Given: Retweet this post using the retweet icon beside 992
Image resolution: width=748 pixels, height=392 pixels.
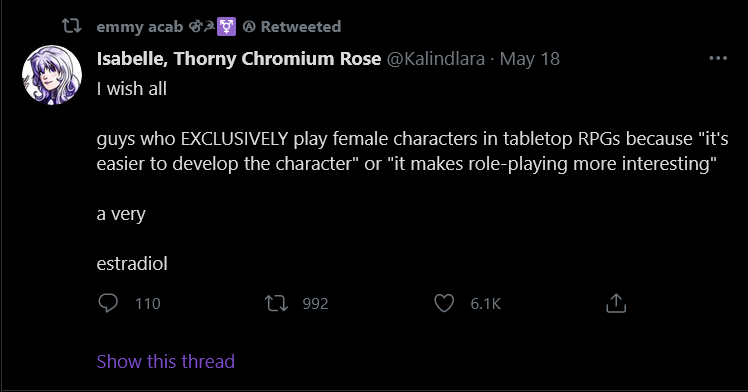Looking at the screenshot, I should tap(277, 303).
